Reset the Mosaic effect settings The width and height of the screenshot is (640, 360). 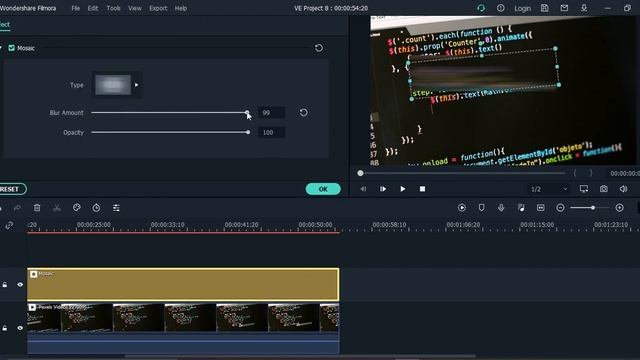point(319,48)
